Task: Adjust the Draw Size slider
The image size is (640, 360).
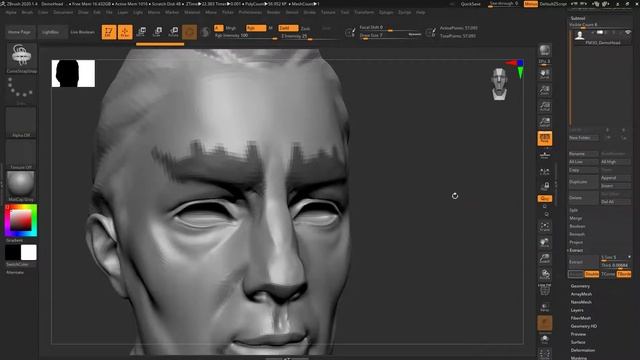Action: pos(390,36)
